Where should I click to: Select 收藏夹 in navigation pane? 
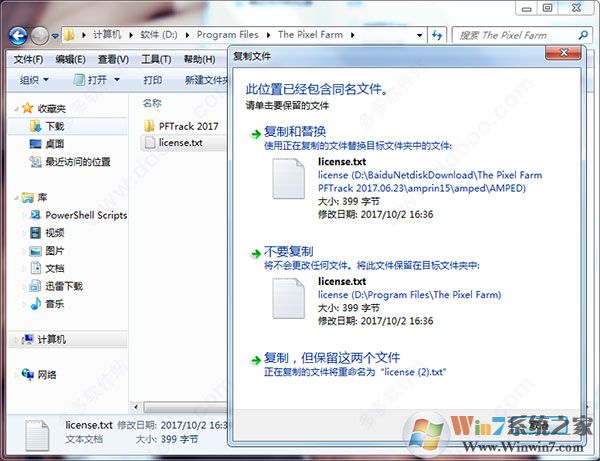(x=51, y=109)
